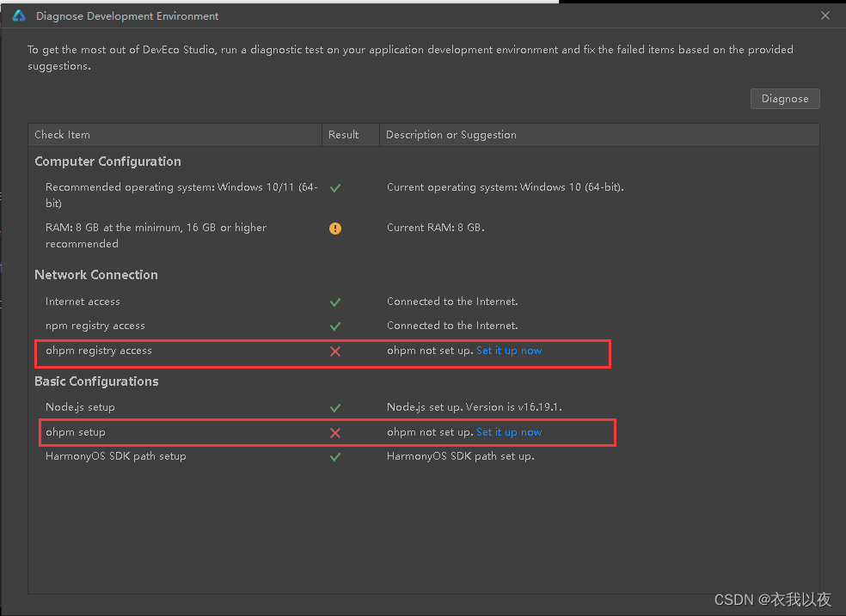Click the green check for HarmonyOS SDK path
The width and height of the screenshot is (846, 616).
[x=335, y=457]
